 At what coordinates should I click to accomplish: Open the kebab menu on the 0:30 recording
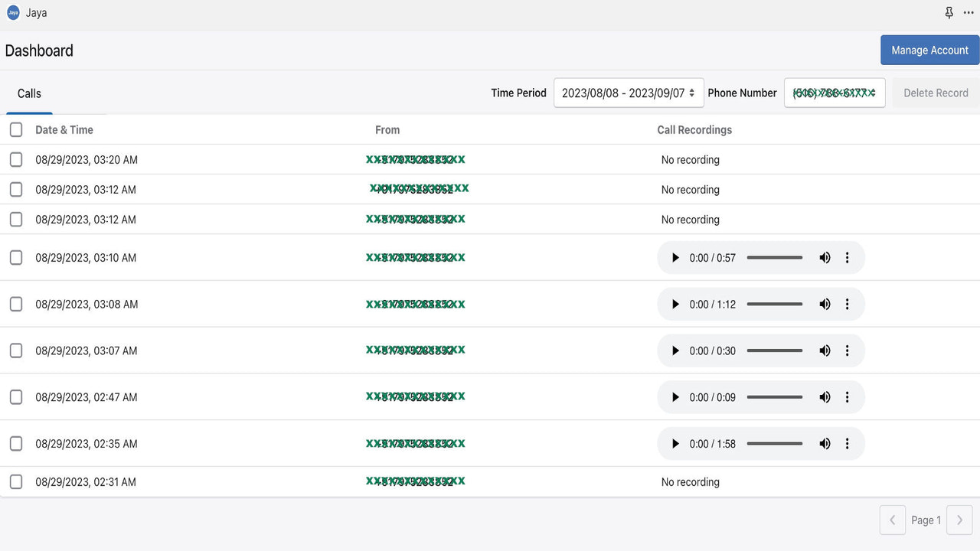point(847,350)
